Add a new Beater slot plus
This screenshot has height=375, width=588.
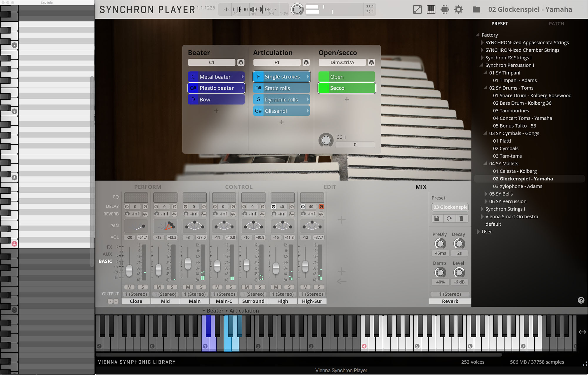pyautogui.click(x=216, y=111)
